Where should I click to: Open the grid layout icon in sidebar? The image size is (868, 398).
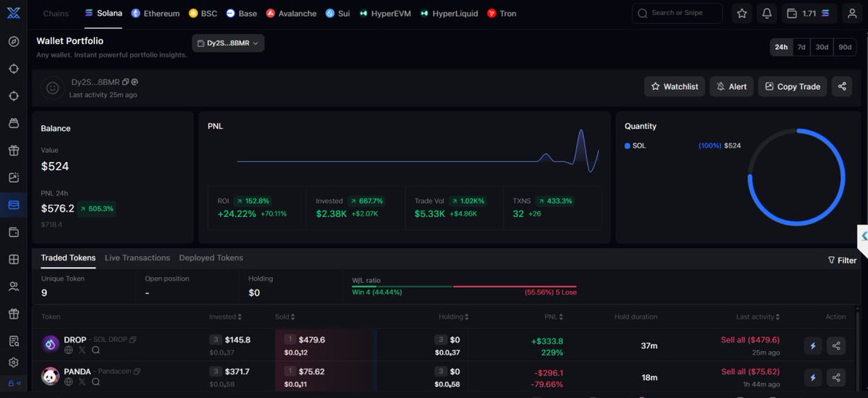click(14, 259)
